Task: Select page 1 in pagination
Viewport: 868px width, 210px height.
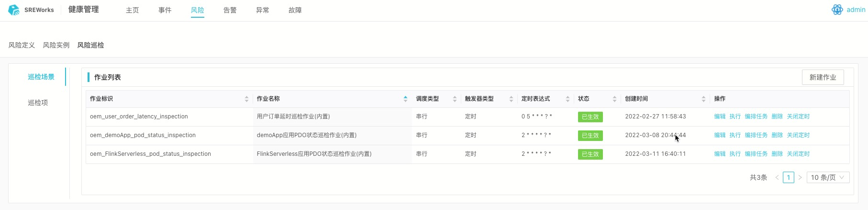Action: pyautogui.click(x=788, y=177)
